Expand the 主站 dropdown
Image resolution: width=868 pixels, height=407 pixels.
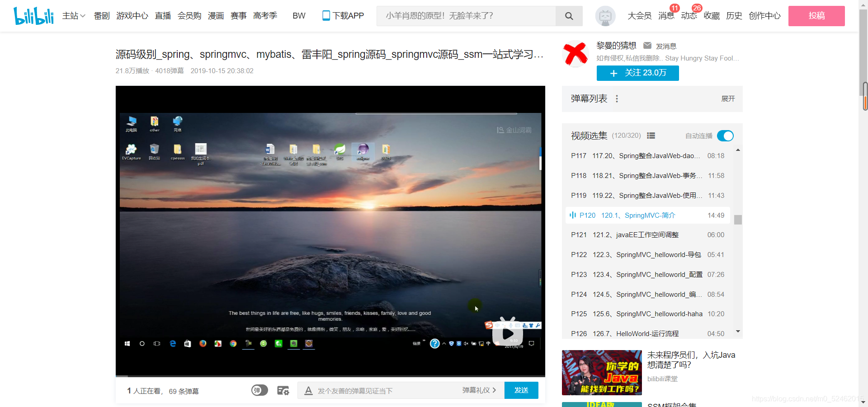click(74, 16)
